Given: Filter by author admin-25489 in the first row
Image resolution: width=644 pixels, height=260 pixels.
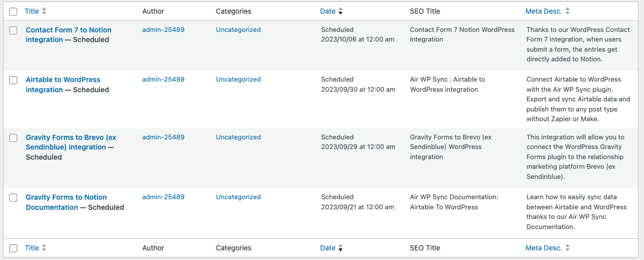Looking at the screenshot, I should tap(163, 30).
